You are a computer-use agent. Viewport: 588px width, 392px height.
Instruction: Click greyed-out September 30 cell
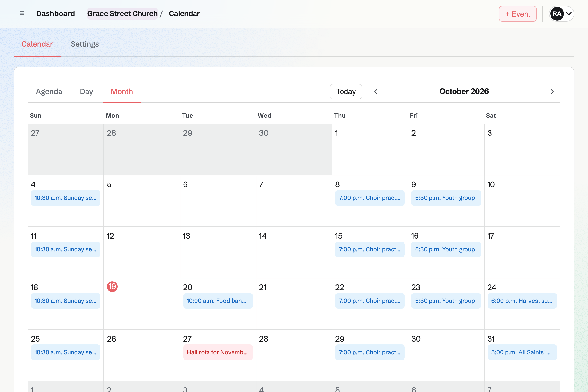tap(294, 149)
